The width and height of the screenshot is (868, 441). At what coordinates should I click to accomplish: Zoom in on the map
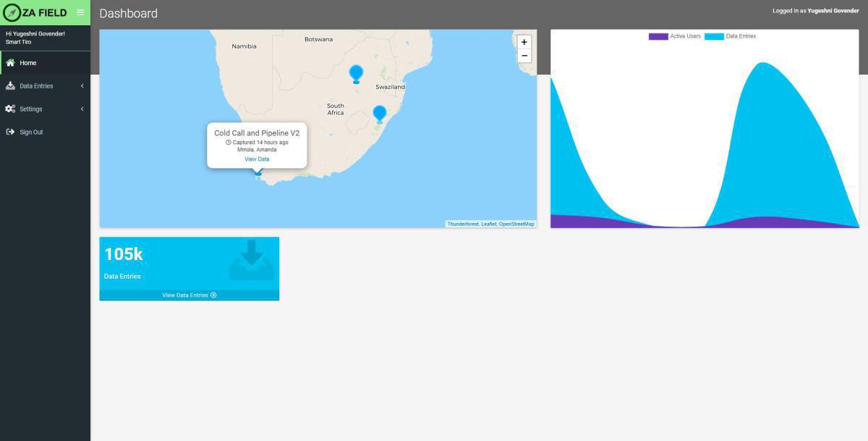pyautogui.click(x=524, y=42)
